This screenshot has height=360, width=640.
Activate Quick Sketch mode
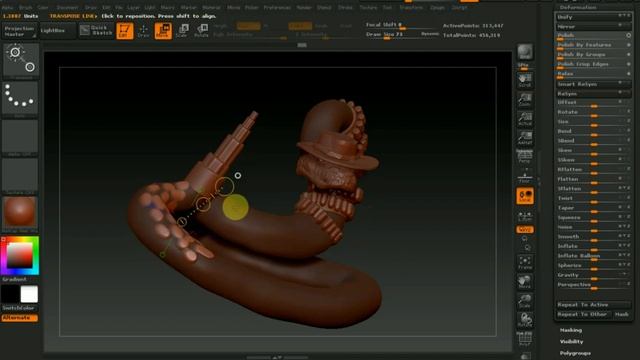[x=96, y=30]
